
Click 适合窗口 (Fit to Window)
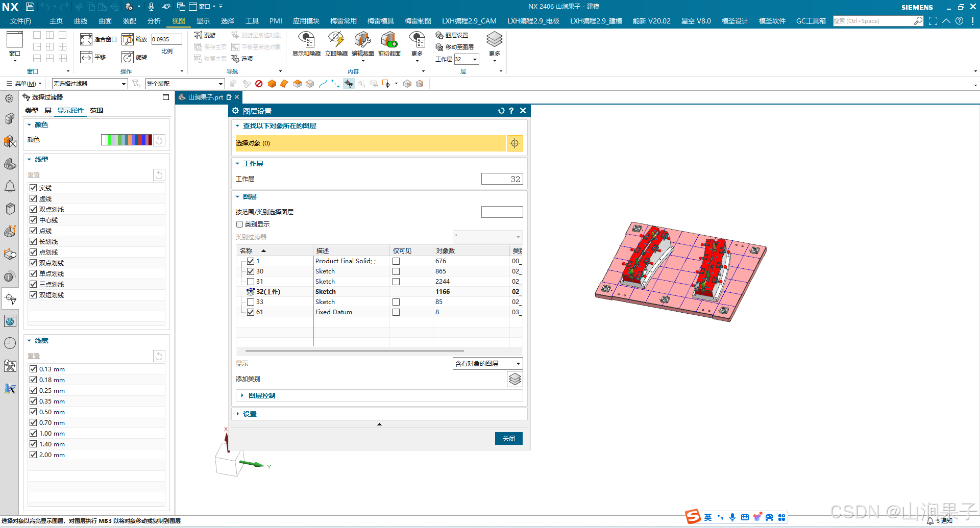click(99, 39)
